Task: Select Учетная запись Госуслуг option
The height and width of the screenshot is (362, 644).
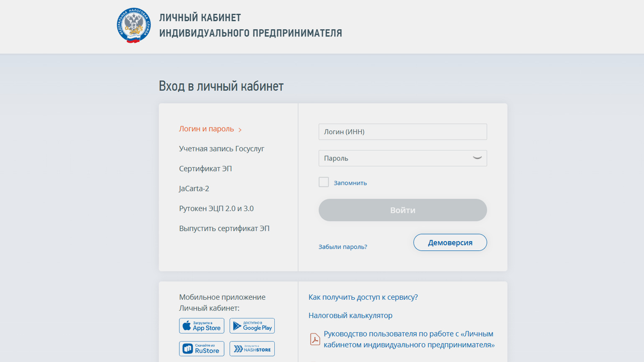Action: pos(222,149)
